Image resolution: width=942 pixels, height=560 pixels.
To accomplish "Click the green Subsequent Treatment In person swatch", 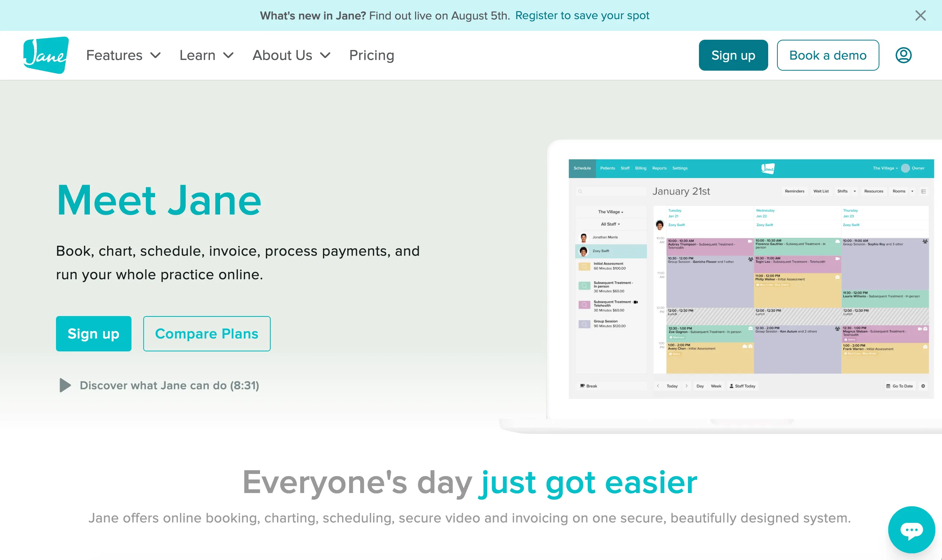I will pos(584,286).
